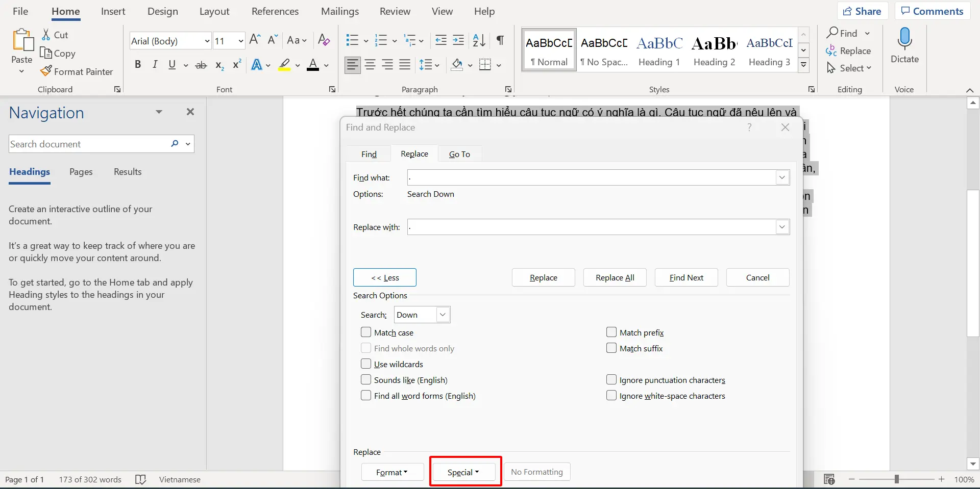This screenshot has width=980, height=489.
Task: Open the Search direction Down dropdown
Action: click(x=443, y=315)
